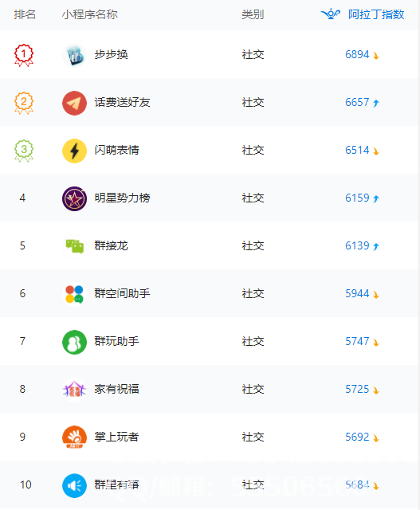Open the 群里有事 blue speaker icon
This screenshot has width=420, height=510.
[74, 485]
